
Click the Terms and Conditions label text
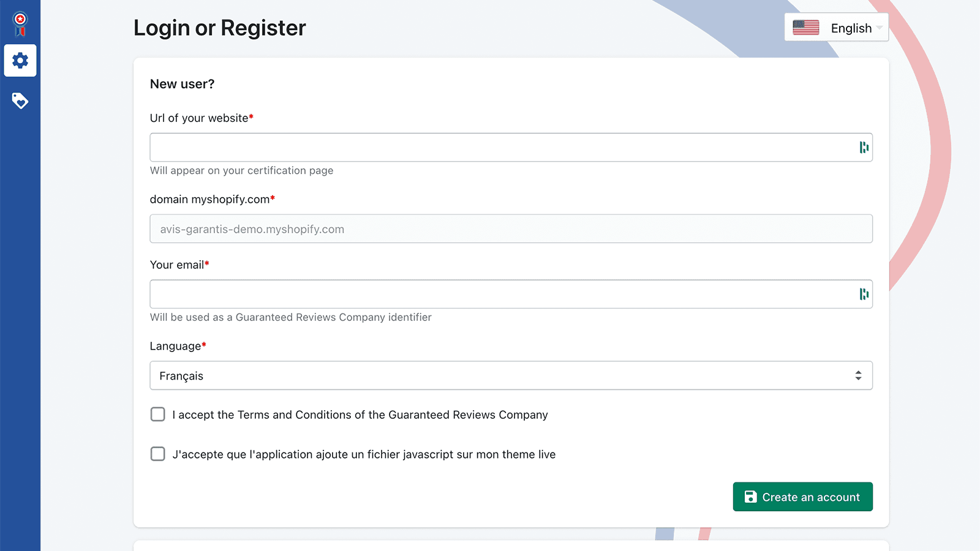click(x=360, y=415)
